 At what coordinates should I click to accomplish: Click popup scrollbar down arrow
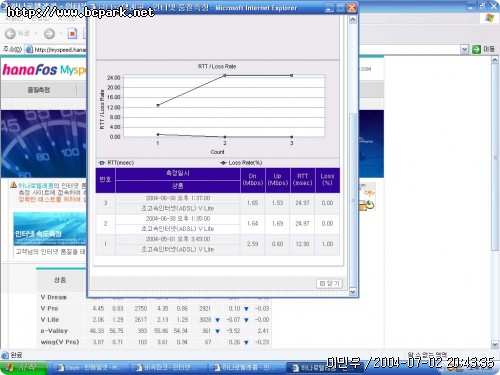pos(353,292)
